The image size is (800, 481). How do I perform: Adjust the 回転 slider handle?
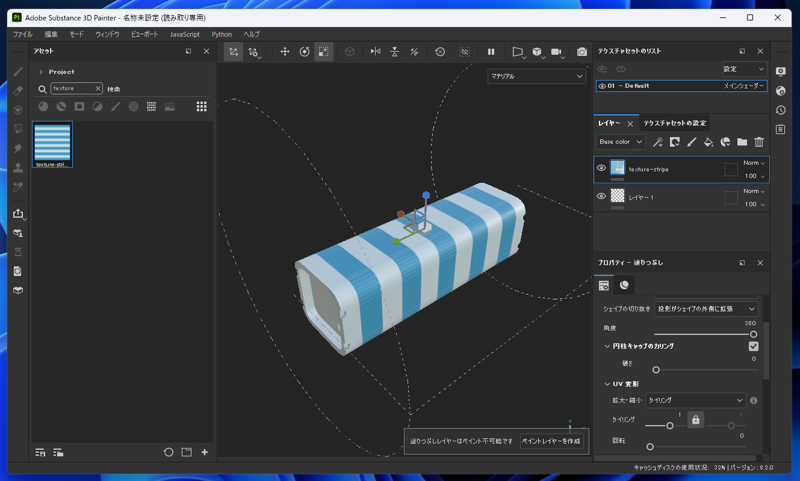650,447
